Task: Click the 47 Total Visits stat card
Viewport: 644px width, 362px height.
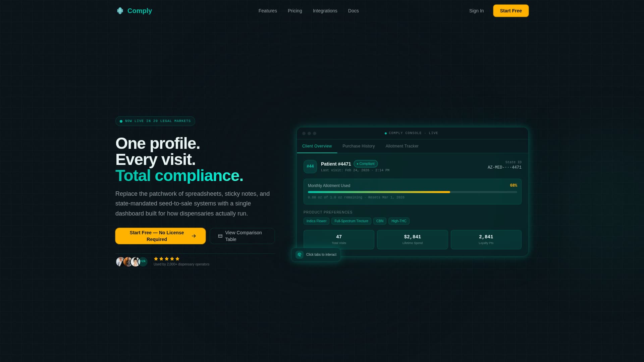Action: click(339, 240)
